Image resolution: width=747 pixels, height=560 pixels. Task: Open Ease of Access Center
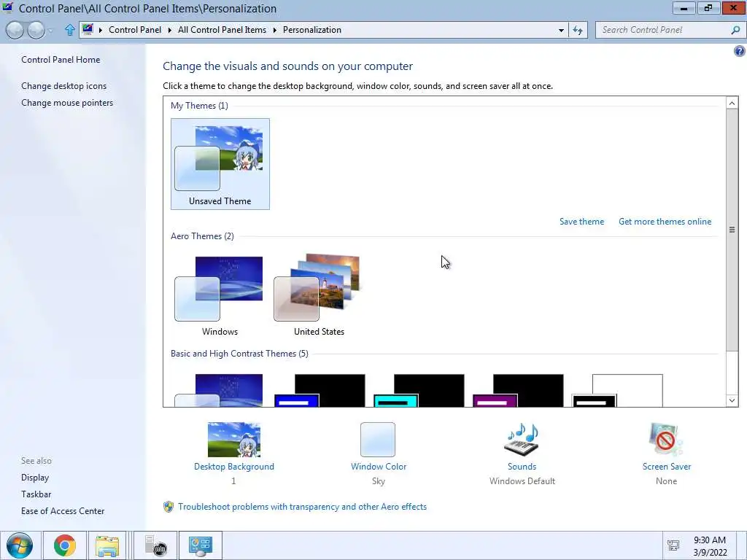pyautogui.click(x=63, y=511)
